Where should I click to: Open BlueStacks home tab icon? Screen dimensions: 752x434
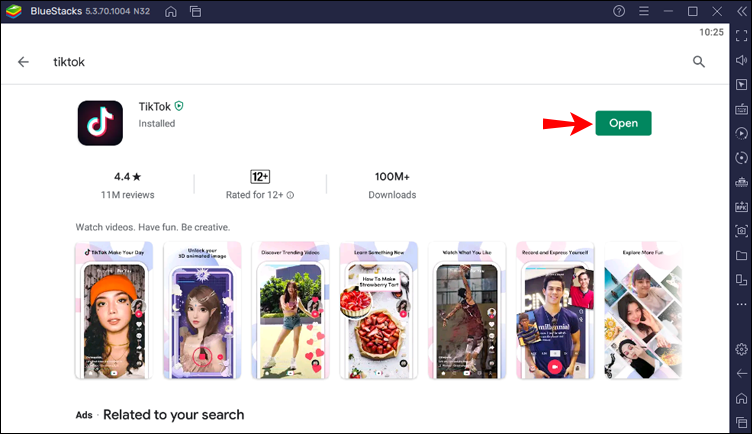point(171,12)
